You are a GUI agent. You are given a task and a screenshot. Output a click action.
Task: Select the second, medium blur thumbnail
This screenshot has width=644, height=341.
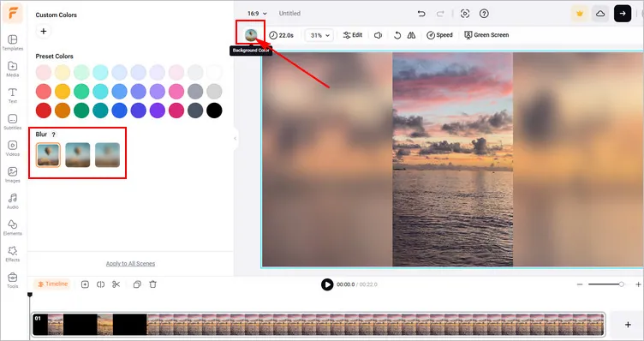pos(78,155)
